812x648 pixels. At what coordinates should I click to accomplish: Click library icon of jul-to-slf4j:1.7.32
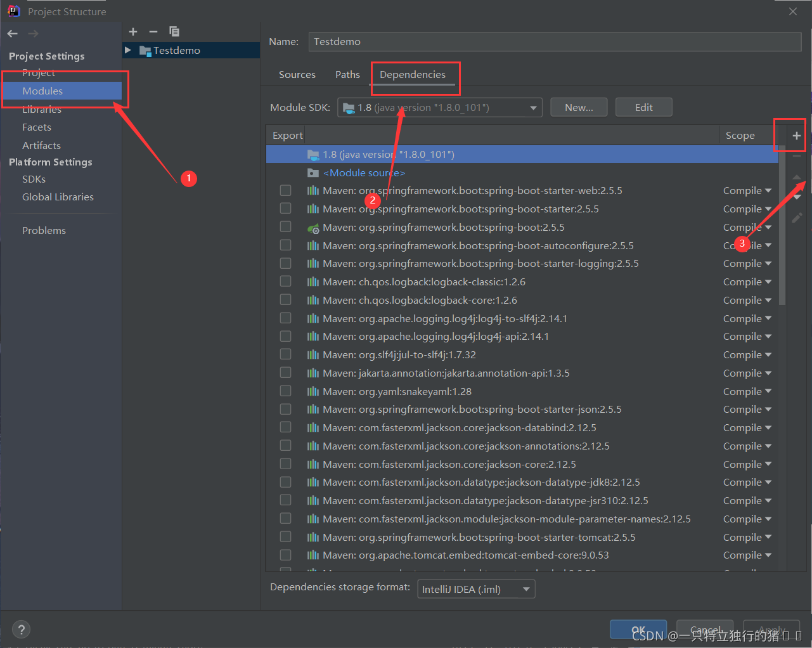313,354
